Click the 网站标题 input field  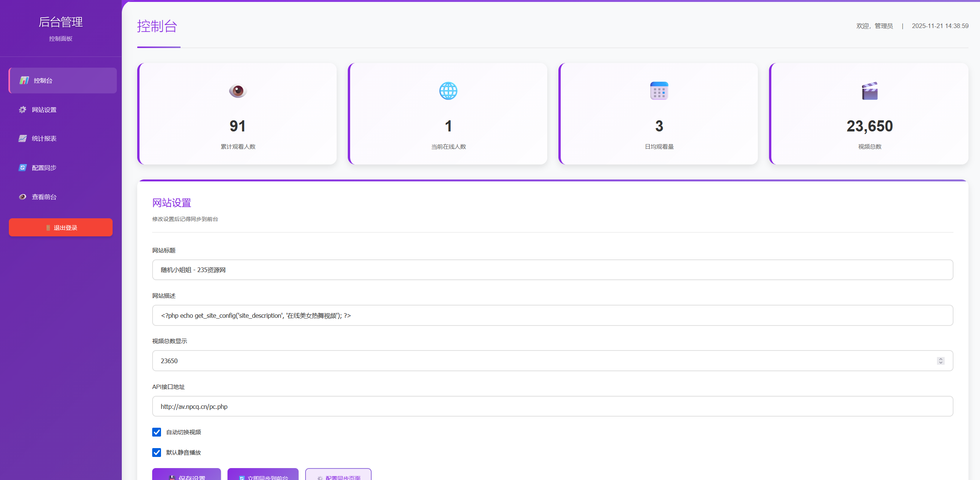point(461,269)
